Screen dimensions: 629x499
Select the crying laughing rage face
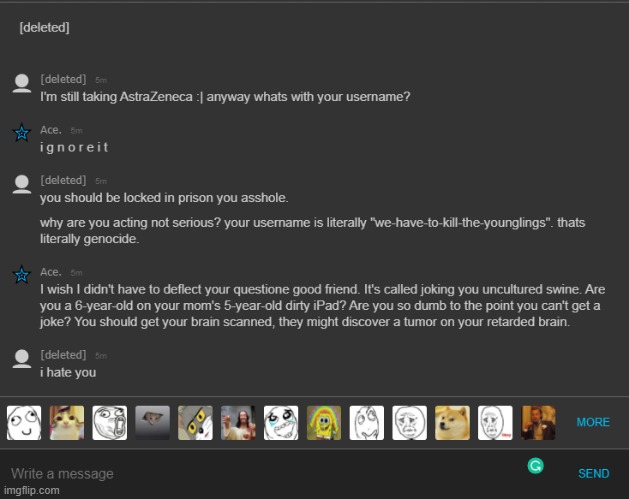[281, 423]
